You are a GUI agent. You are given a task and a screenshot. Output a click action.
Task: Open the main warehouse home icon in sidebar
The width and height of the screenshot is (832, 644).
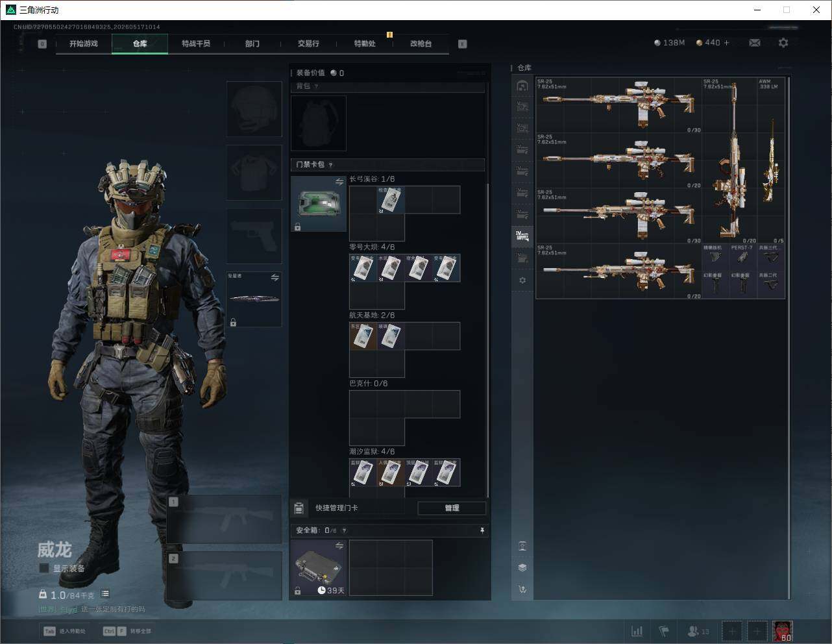coord(522,86)
